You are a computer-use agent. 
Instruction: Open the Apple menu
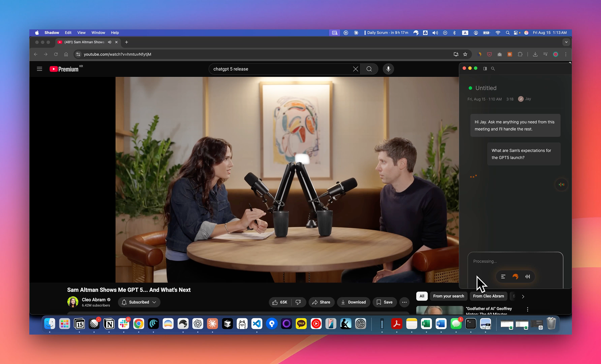[x=37, y=33]
